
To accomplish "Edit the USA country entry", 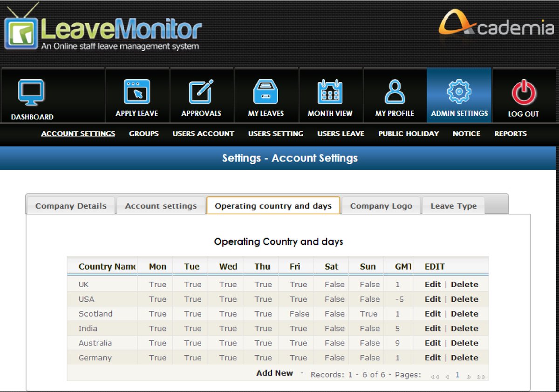I will 432,299.
